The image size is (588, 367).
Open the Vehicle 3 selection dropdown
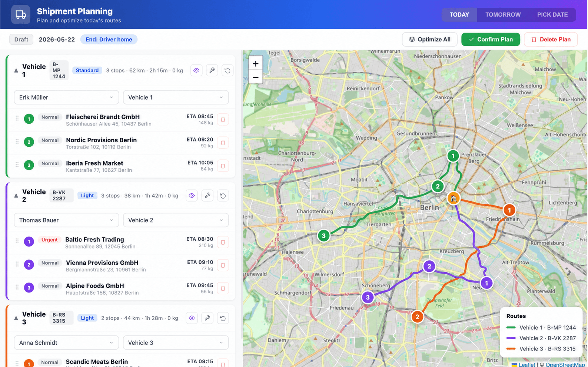[x=176, y=343]
